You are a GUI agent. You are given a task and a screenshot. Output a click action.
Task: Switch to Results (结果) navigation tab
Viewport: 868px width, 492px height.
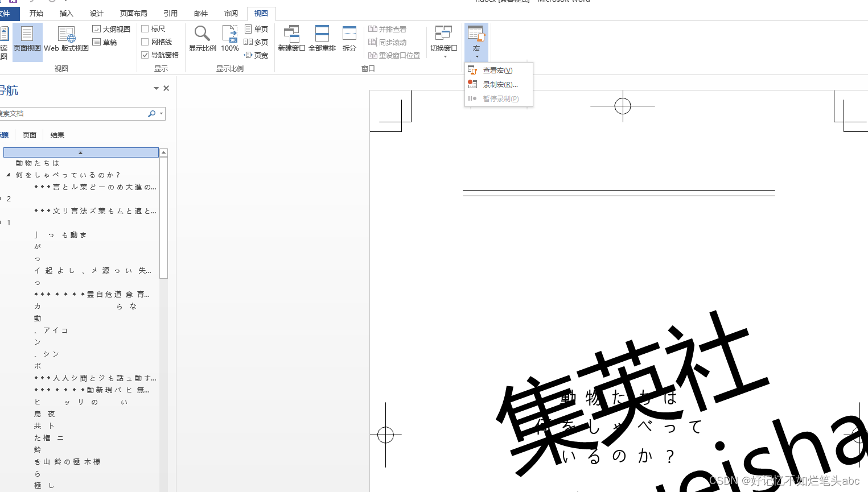point(57,135)
